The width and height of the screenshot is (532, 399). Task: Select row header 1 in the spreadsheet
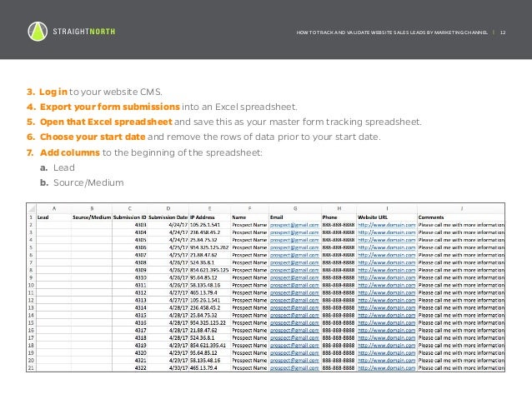[x=31, y=217]
